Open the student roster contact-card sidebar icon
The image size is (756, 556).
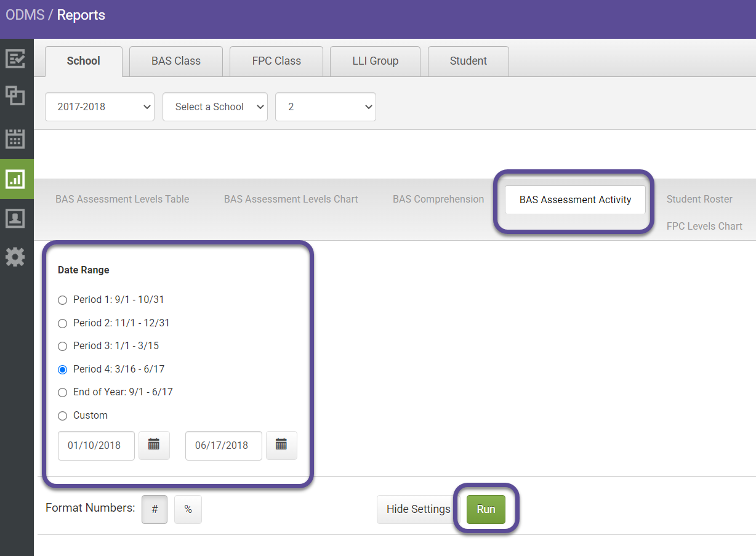tap(17, 218)
